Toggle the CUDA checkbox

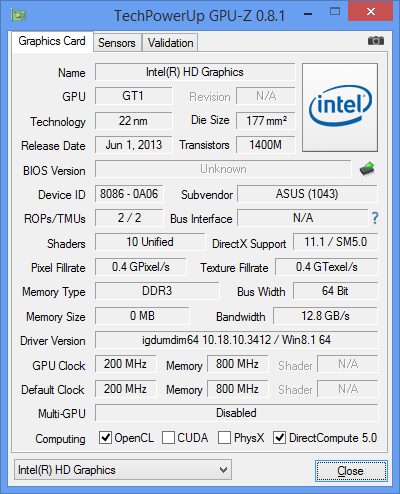[168, 437]
